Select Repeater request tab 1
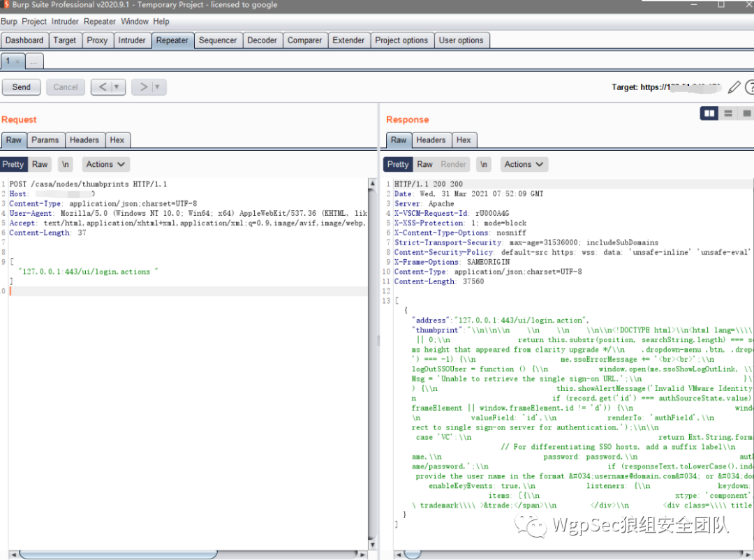 tap(8, 61)
